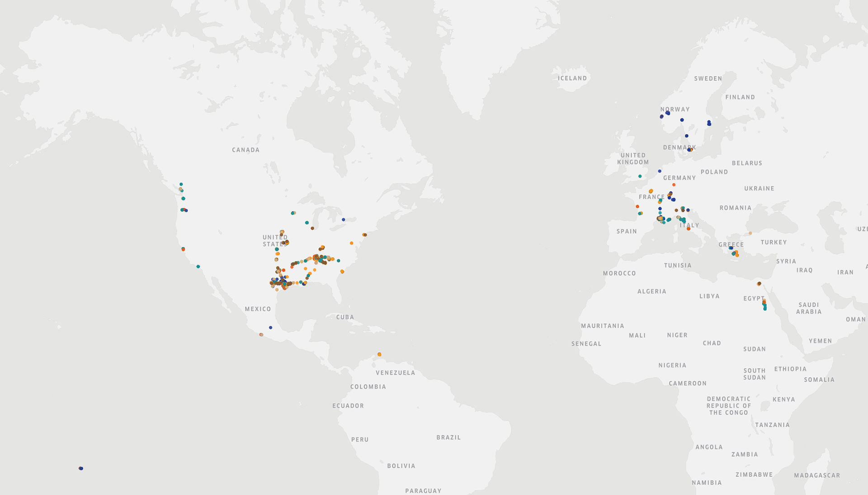
Task: Select the blue dot in southern Mexico
Action: click(x=270, y=327)
